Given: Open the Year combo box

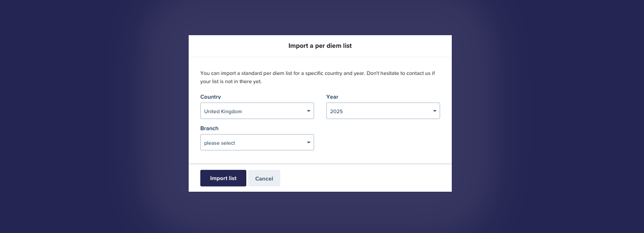Looking at the screenshot, I should (x=383, y=111).
